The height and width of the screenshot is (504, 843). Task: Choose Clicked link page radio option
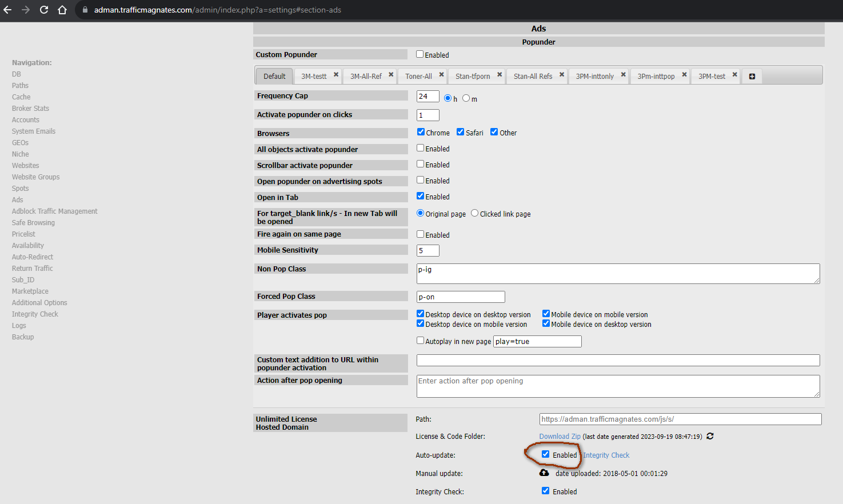(x=474, y=213)
